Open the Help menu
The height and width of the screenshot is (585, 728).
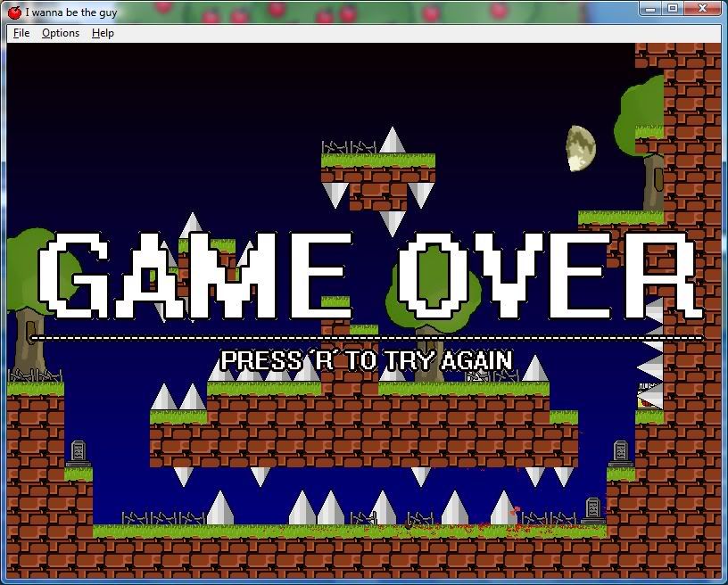pyautogui.click(x=103, y=33)
